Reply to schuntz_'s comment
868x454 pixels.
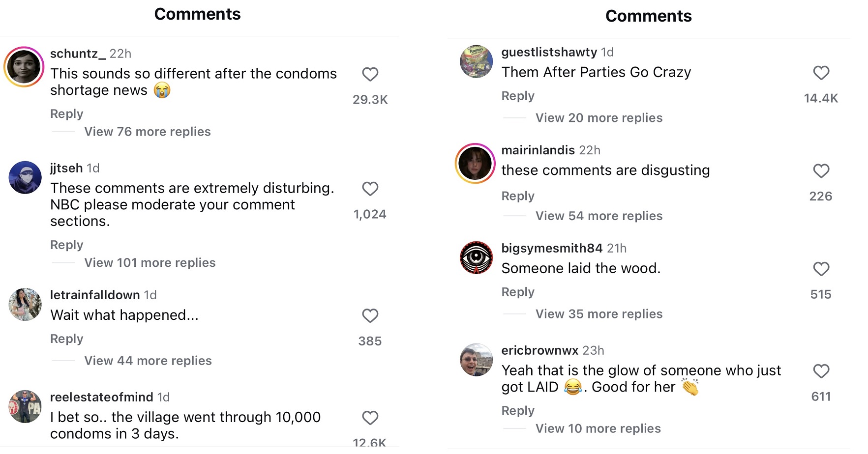[x=67, y=114]
